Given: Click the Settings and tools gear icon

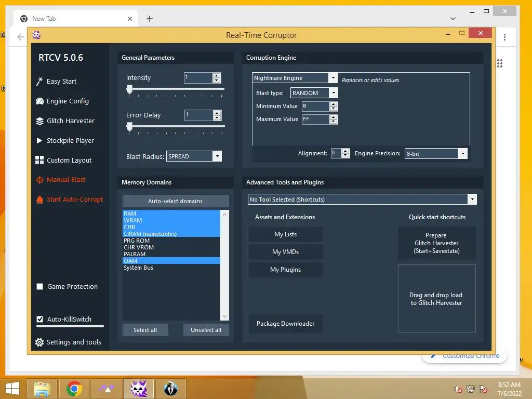Looking at the screenshot, I should (x=39, y=342).
